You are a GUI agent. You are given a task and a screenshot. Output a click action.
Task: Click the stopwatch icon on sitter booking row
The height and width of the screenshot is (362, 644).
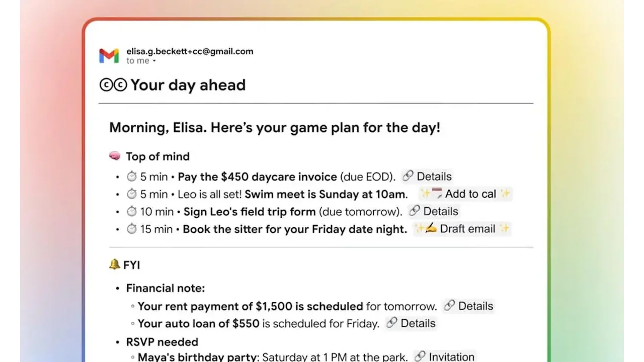(132, 229)
